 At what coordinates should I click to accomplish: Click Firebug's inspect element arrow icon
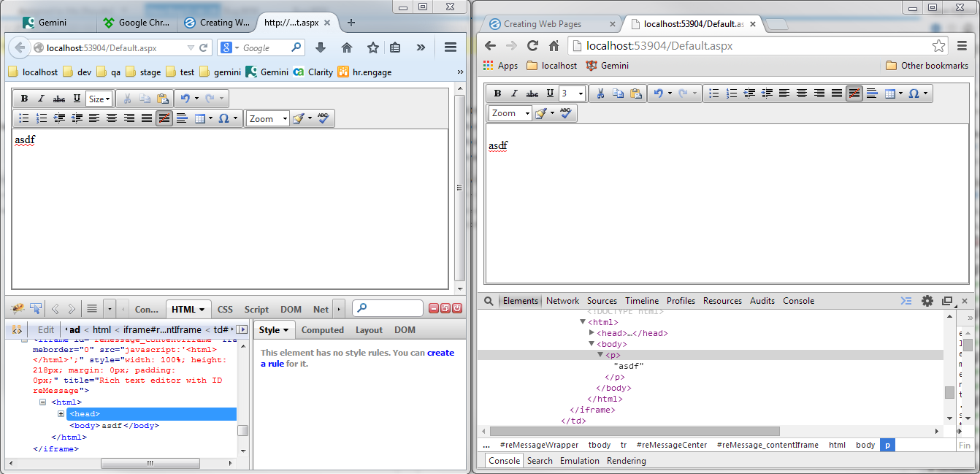(x=36, y=309)
